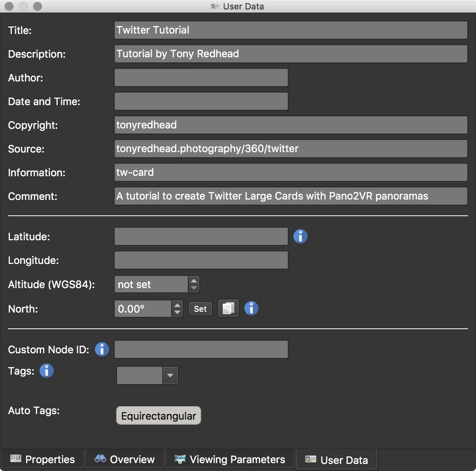Decrease North value with down arrow
476x471 pixels.
coord(177,313)
